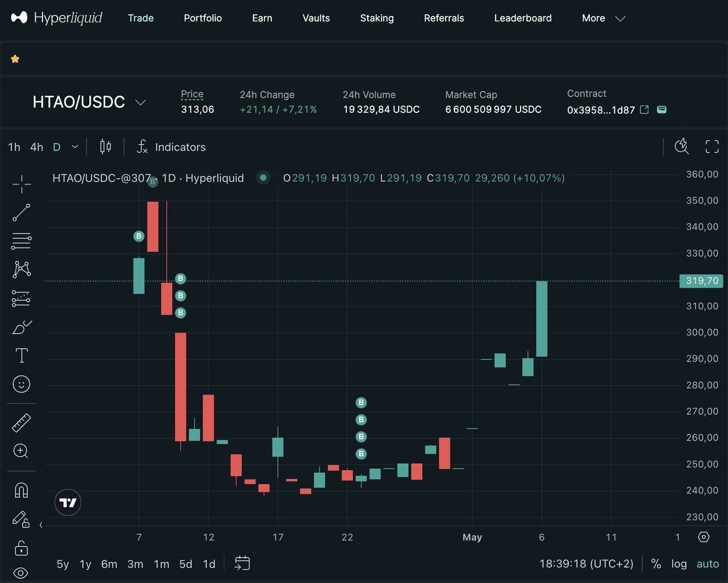Viewport: 728px width, 583px height.
Task: Select the text annotation tool
Action: coord(22,356)
